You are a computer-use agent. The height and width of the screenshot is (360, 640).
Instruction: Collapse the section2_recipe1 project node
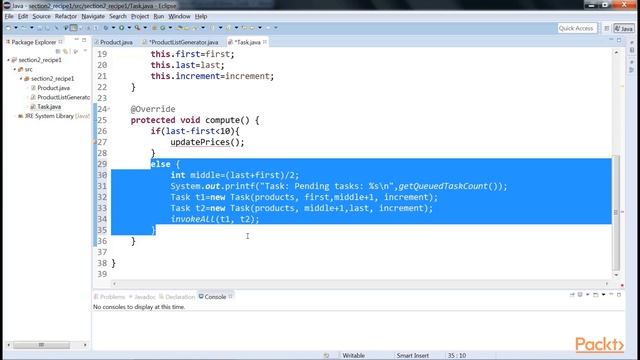(x=8, y=60)
